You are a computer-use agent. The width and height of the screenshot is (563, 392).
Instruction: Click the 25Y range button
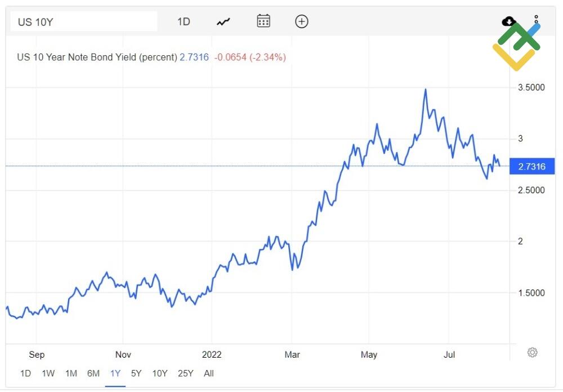click(x=186, y=373)
